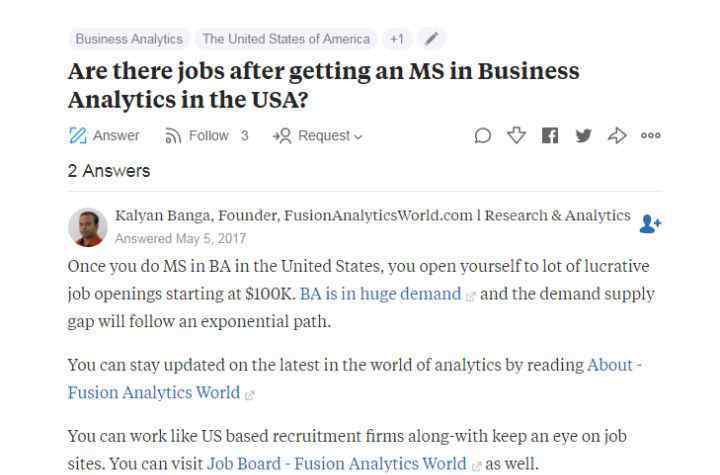Share question via Facebook icon

550,136
